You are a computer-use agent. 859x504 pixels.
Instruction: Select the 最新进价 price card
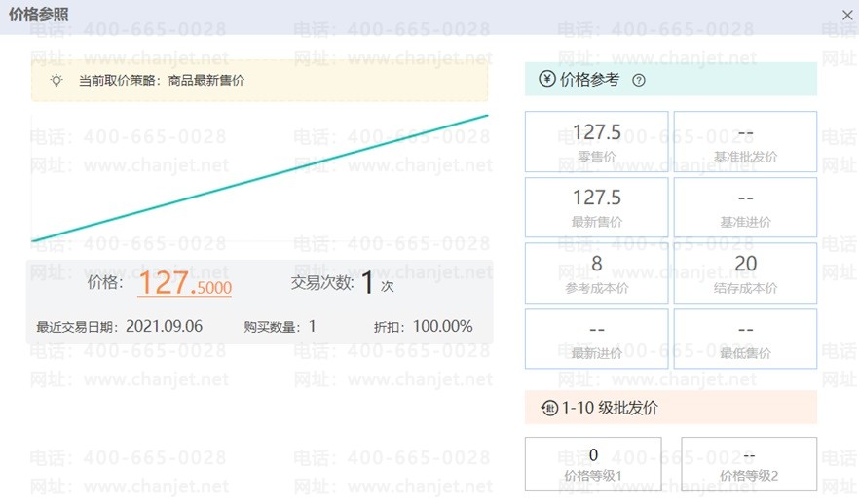point(597,339)
